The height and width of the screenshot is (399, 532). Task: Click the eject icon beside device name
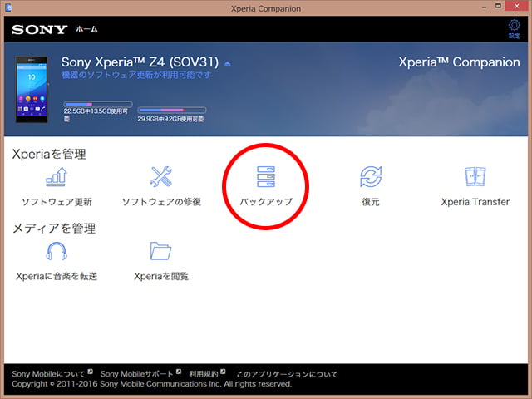tap(227, 64)
